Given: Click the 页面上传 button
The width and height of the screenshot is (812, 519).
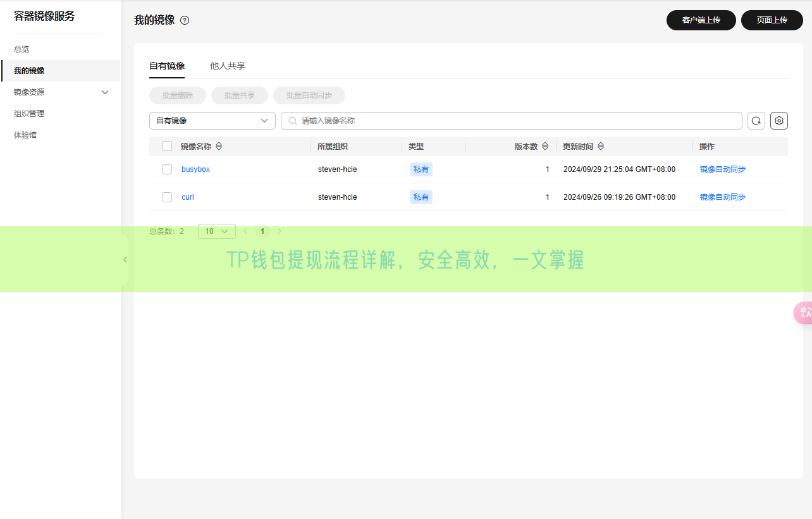Looking at the screenshot, I should (772, 20).
